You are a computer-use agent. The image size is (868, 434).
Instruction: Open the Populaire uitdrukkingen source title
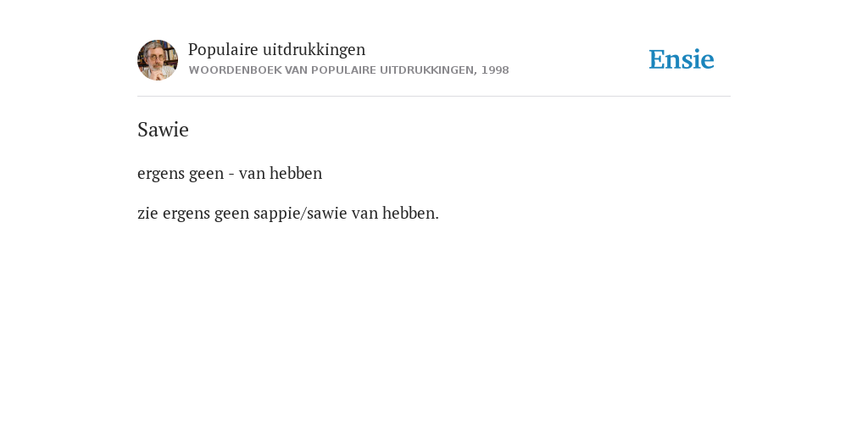click(277, 50)
